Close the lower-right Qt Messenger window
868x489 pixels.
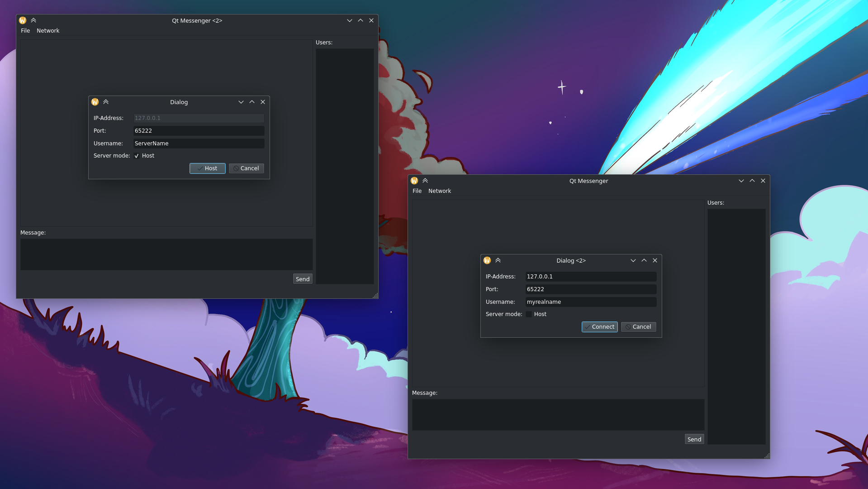(763, 181)
